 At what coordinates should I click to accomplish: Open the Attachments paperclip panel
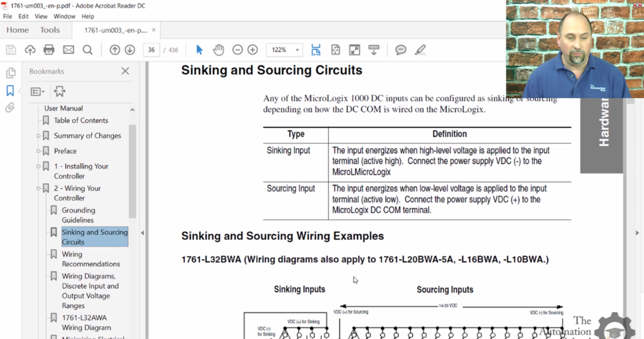(10, 108)
